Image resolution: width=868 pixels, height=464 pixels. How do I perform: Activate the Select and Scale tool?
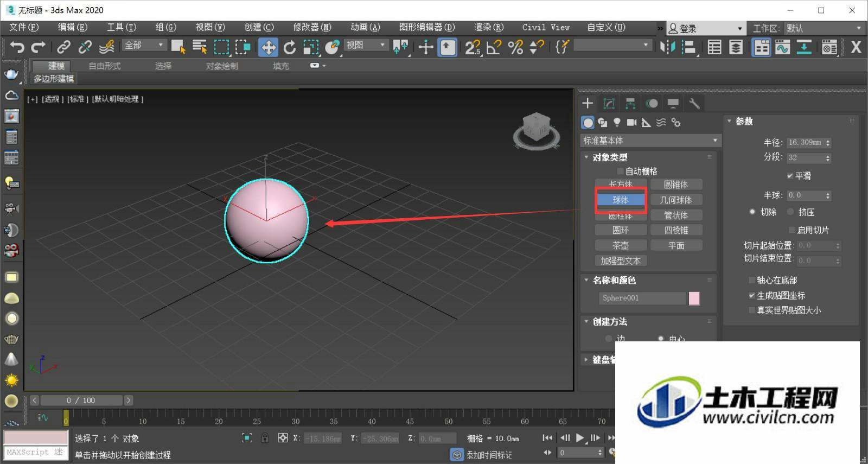(x=311, y=47)
